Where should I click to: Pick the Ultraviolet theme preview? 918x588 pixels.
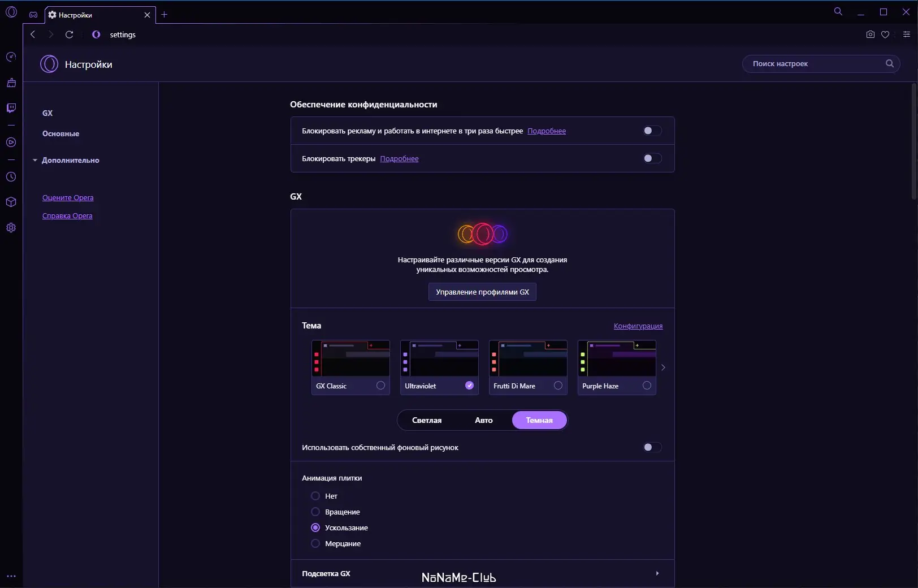439,358
